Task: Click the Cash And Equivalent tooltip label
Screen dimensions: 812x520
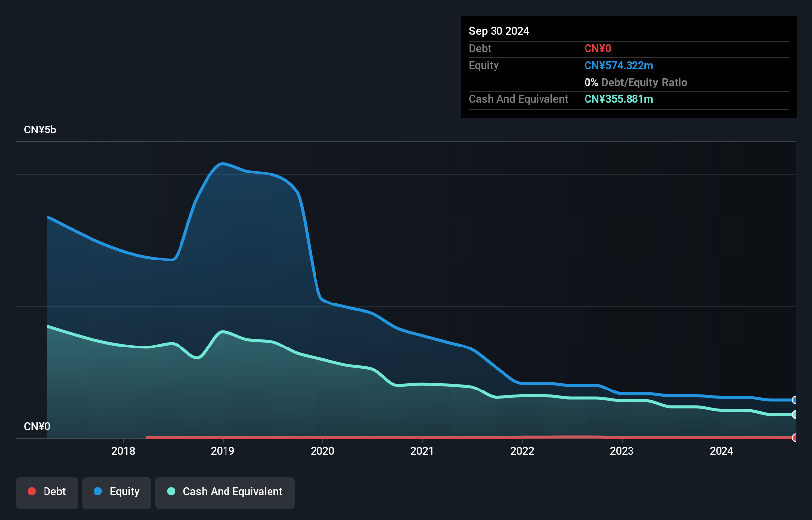Action: tap(518, 99)
